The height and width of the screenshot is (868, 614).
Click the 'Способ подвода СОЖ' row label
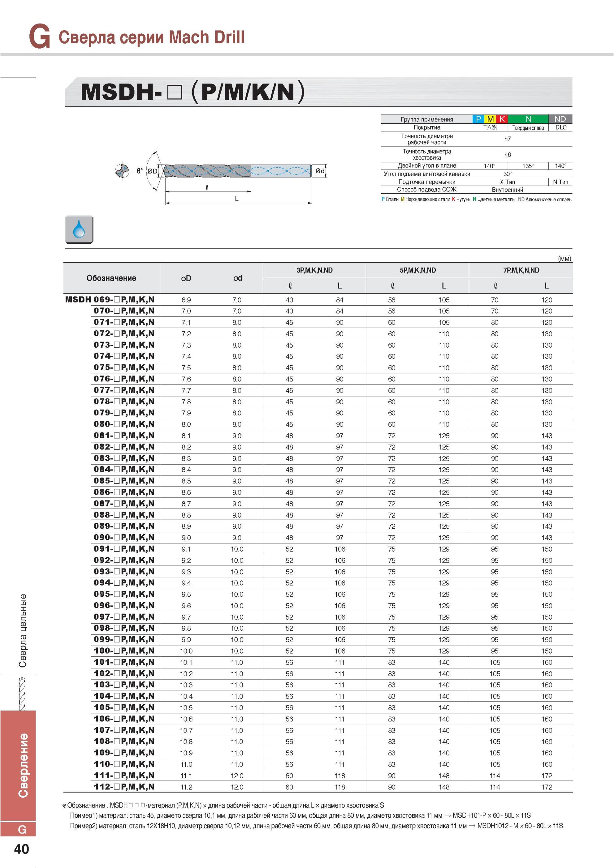point(427,189)
